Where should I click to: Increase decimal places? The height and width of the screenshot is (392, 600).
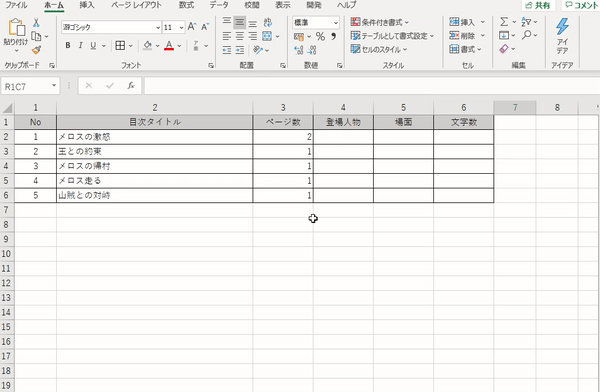(x=298, y=50)
